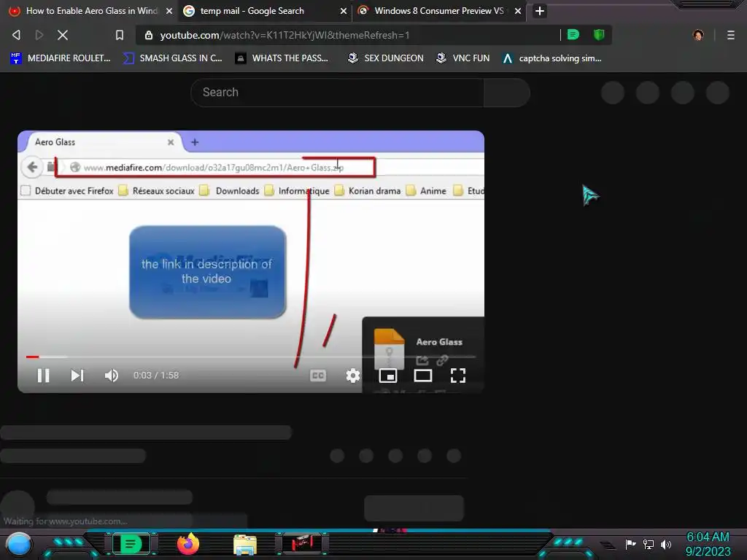Open the browser hamburger menu
This screenshot has width=747, height=560.
(731, 35)
